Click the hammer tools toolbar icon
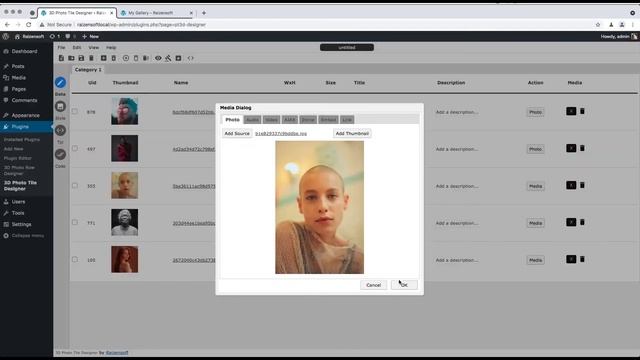 coord(168,58)
